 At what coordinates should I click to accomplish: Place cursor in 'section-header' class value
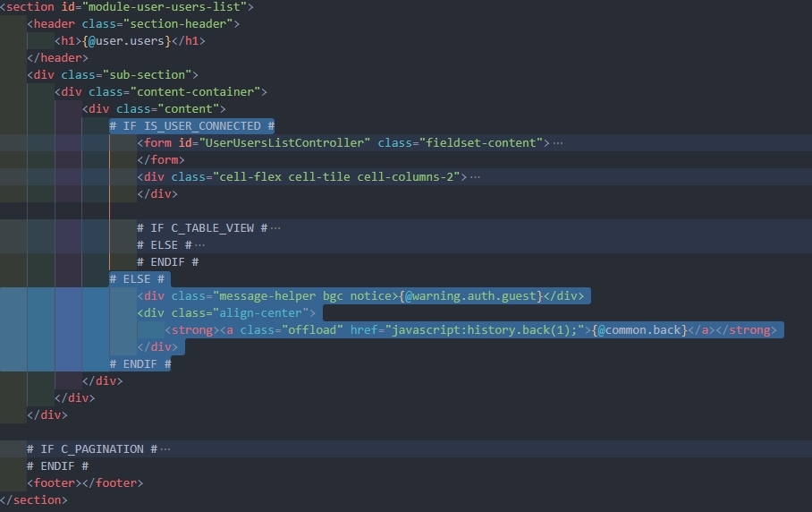click(x=178, y=24)
